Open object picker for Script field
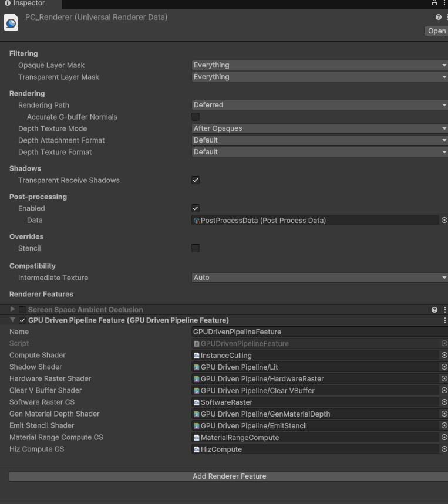The height and width of the screenshot is (504, 448). pyautogui.click(x=444, y=343)
